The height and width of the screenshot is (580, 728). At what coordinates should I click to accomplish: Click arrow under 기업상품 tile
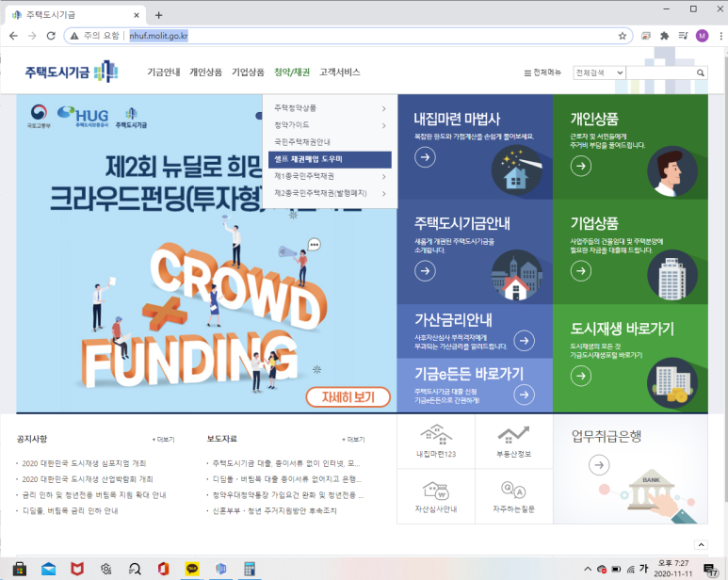coord(581,271)
